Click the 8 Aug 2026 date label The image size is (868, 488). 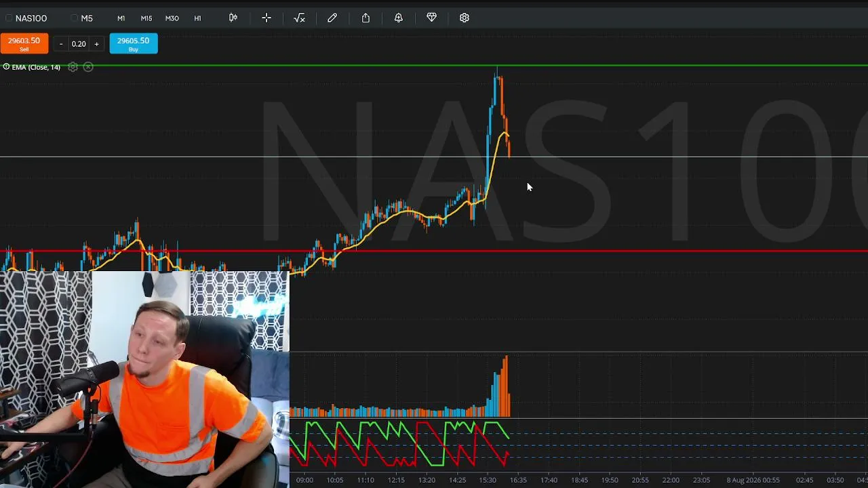[755, 480]
